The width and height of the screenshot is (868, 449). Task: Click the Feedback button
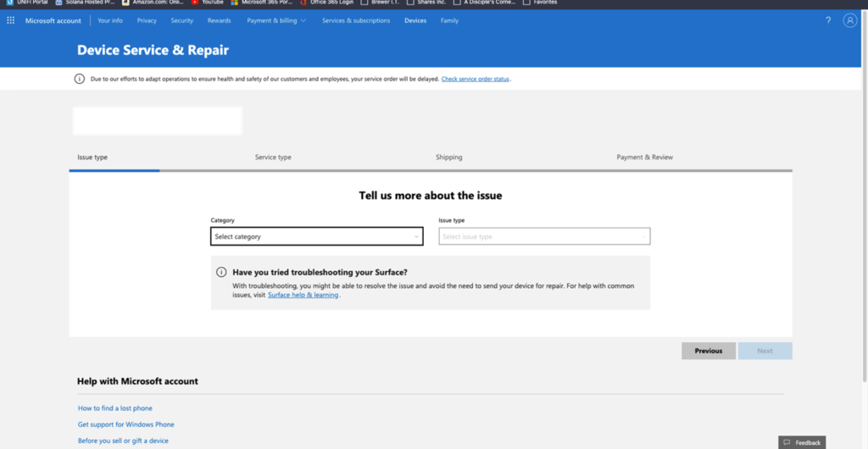(802, 442)
